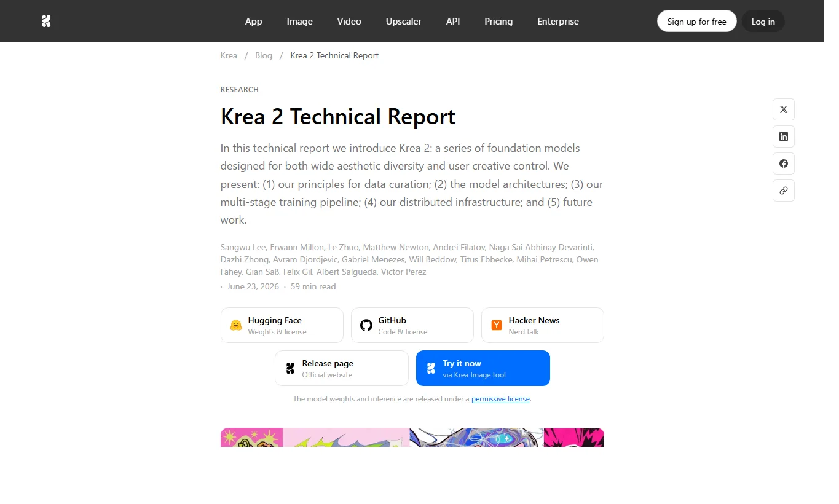Share the article on X
This screenshot has height=504, width=839.
tap(784, 109)
